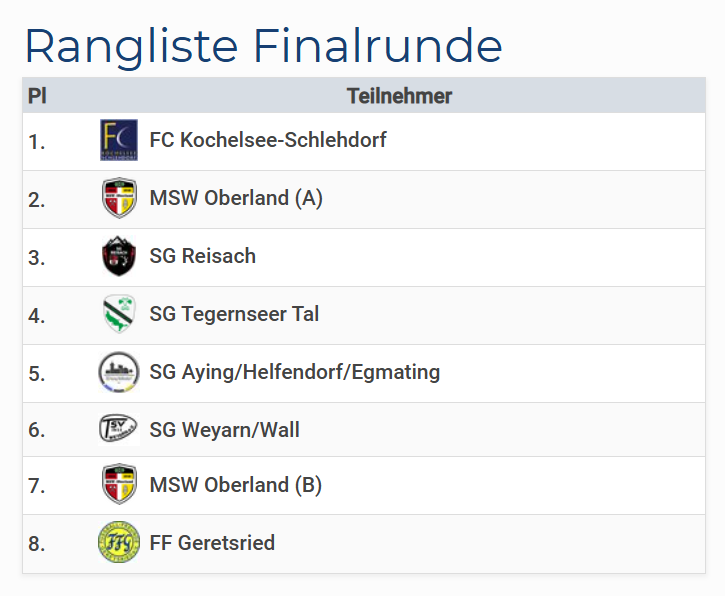725x596 pixels.
Task: Click the MSW Oberland (A) crest
Action: pyautogui.click(x=119, y=199)
